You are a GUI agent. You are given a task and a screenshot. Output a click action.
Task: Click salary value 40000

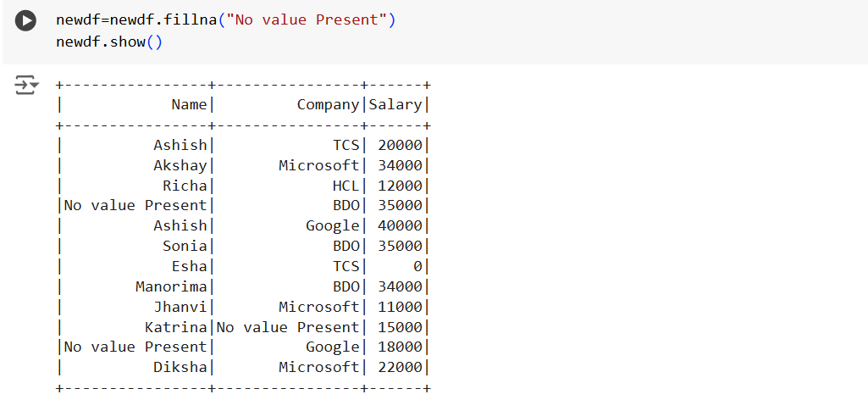click(x=400, y=225)
